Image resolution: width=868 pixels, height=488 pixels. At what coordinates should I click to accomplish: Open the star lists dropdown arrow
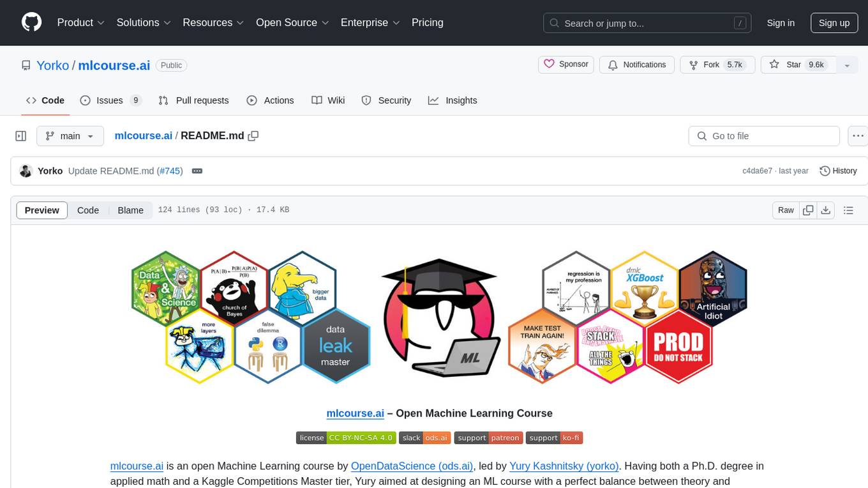[x=847, y=65]
